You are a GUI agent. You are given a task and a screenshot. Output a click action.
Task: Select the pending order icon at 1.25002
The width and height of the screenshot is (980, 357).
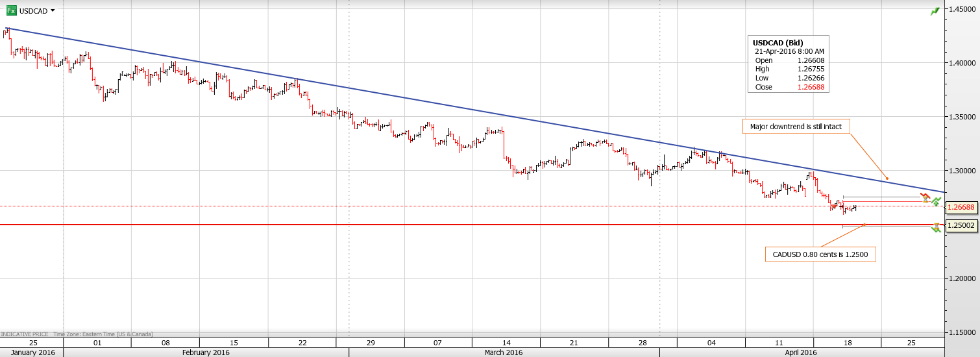[936, 227]
